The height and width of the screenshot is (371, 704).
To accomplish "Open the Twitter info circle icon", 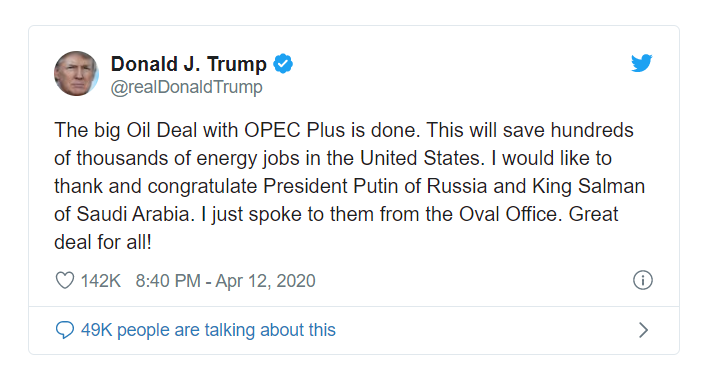I will click(642, 280).
